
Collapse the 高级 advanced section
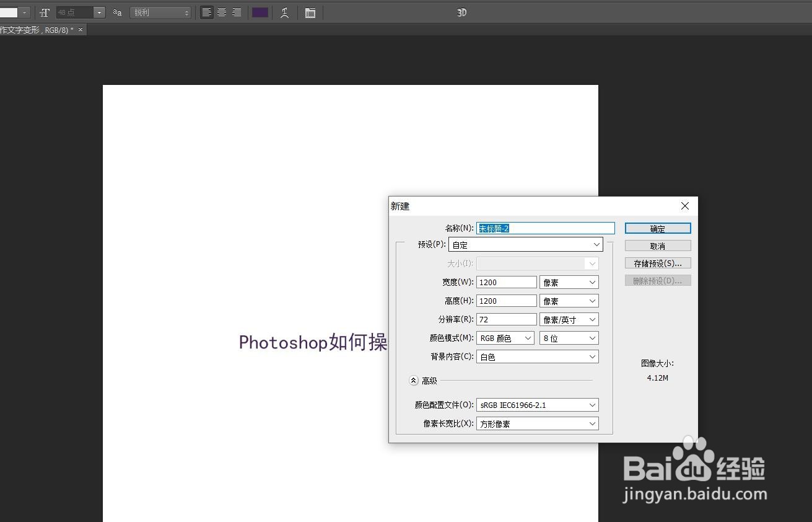pyautogui.click(x=413, y=380)
